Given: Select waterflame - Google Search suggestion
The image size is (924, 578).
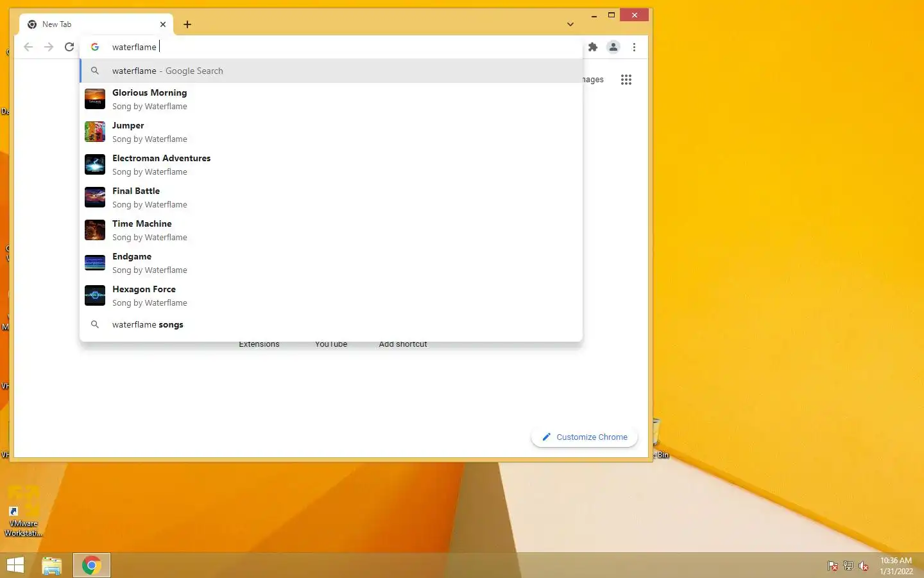Looking at the screenshot, I should point(331,71).
